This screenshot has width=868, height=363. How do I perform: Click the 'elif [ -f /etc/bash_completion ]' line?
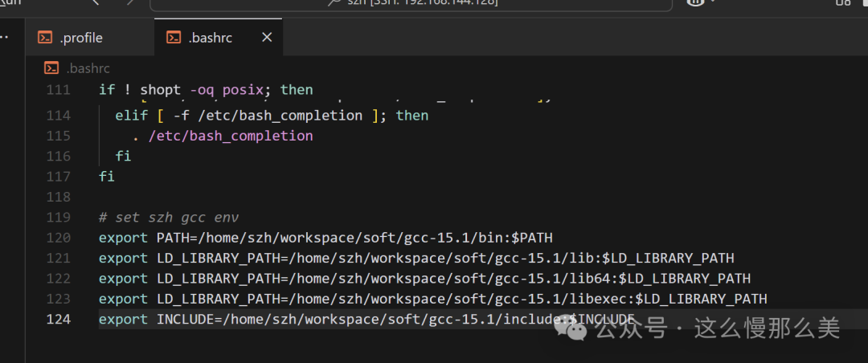point(272,116)
